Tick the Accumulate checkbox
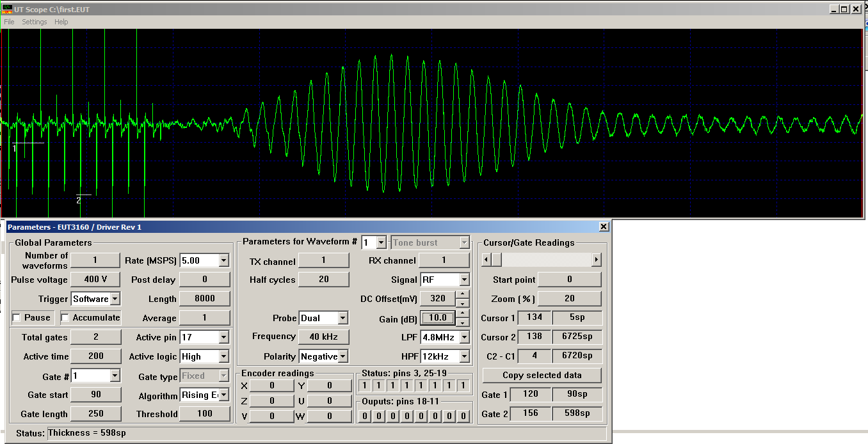This screenshot has width=868, height=444. click(65, 318)
